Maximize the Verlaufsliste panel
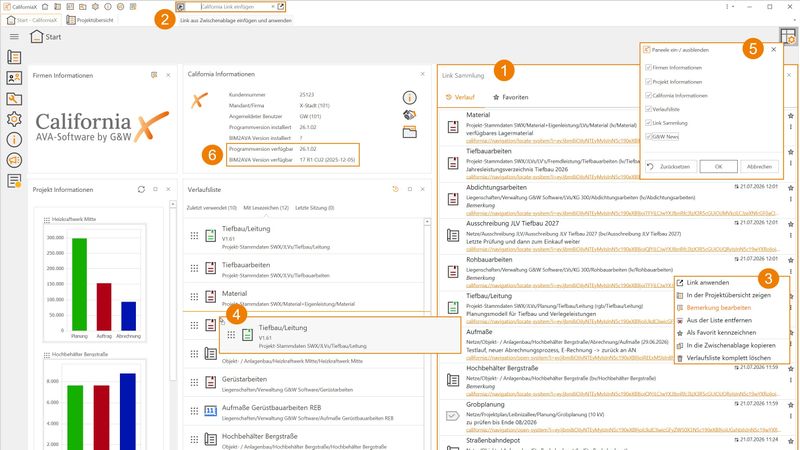800x450 pixels. [x=410, y=189]
